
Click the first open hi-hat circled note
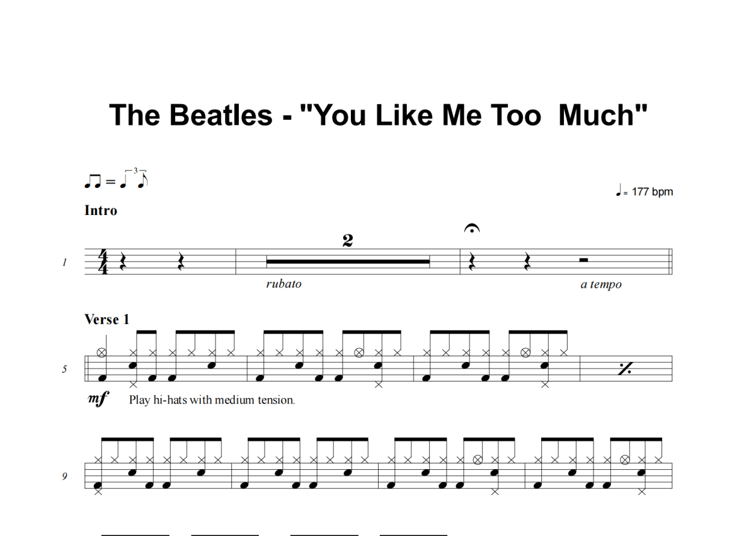pos(101,353)
